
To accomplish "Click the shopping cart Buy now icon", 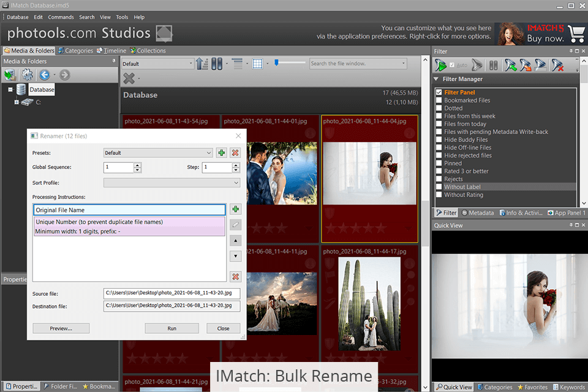I will click(x=576, y=34).
